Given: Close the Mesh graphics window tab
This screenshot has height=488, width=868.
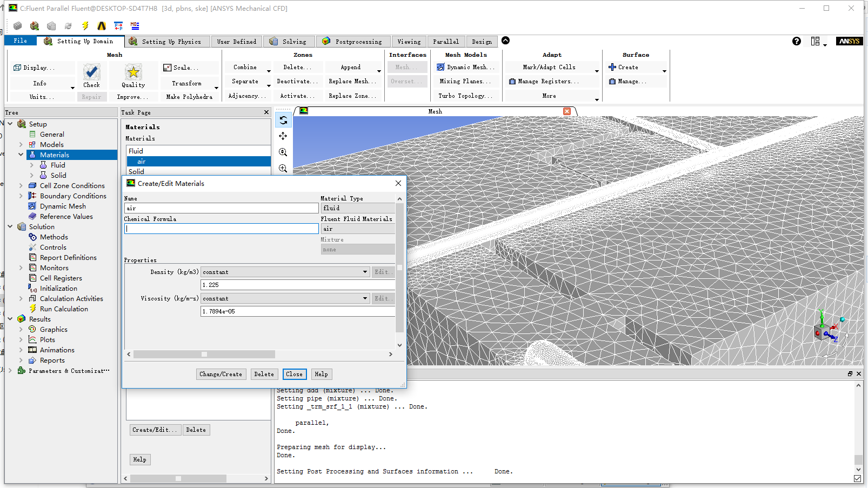Looking at the screenshot, I should tap(567, 111).
